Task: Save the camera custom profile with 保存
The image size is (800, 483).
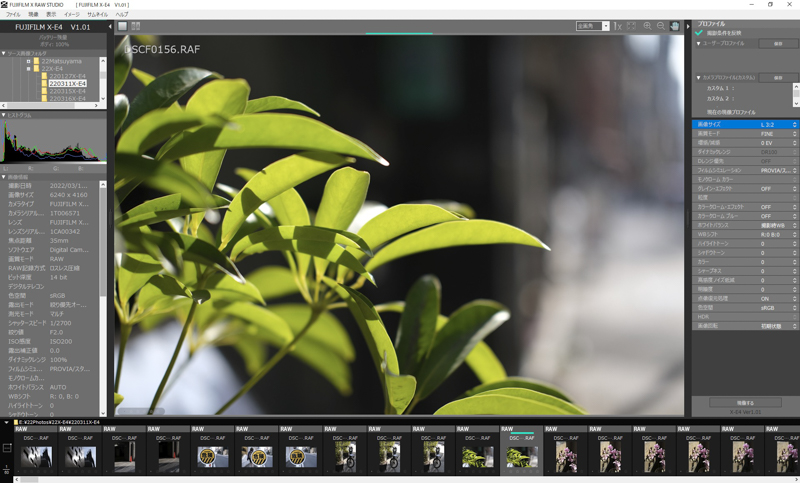Action: pyautogui.click(x=778, y=78)
